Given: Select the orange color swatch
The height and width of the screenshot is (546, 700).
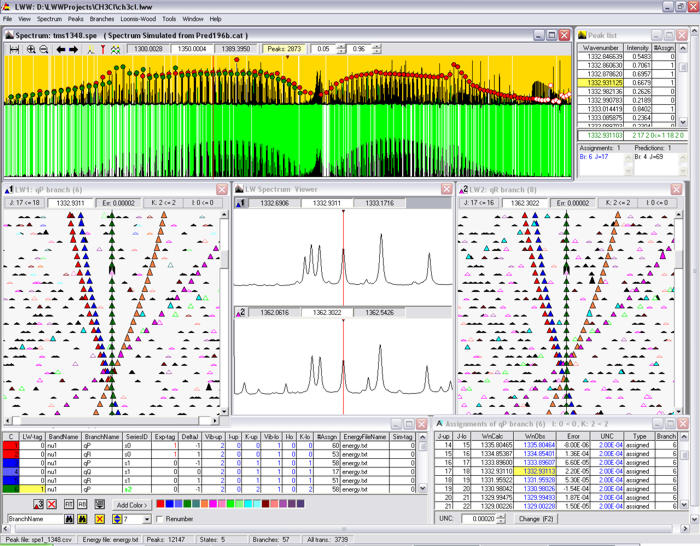Looking at the screenshot, I should coord(205,504).
